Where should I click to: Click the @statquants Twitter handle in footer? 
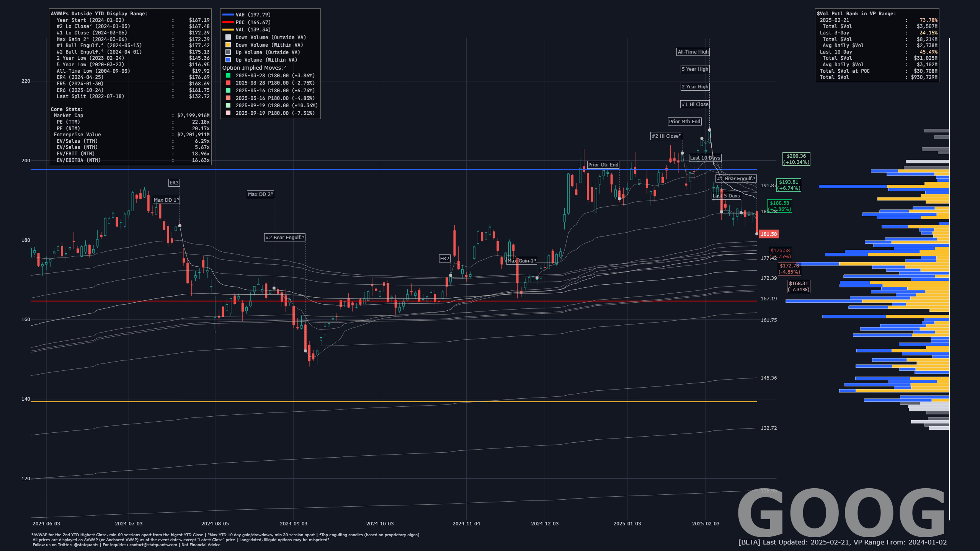pyautogui.click(x=86, y=545)
